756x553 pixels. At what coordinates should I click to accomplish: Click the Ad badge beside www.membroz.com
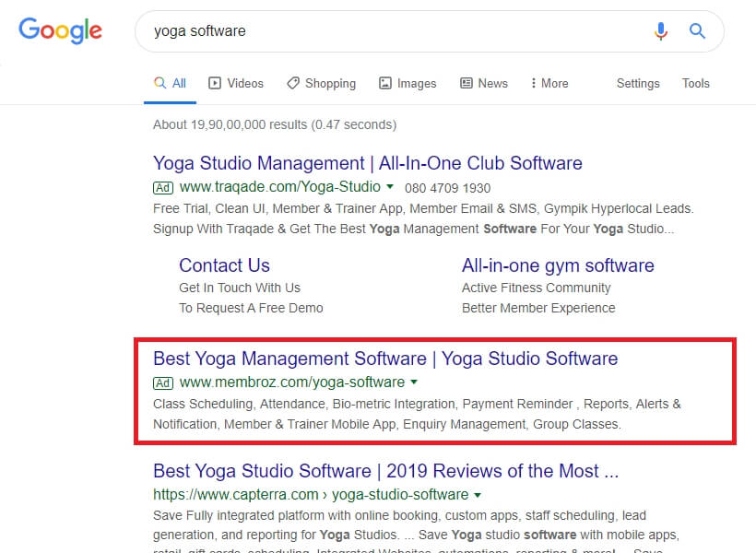[163, 382]
